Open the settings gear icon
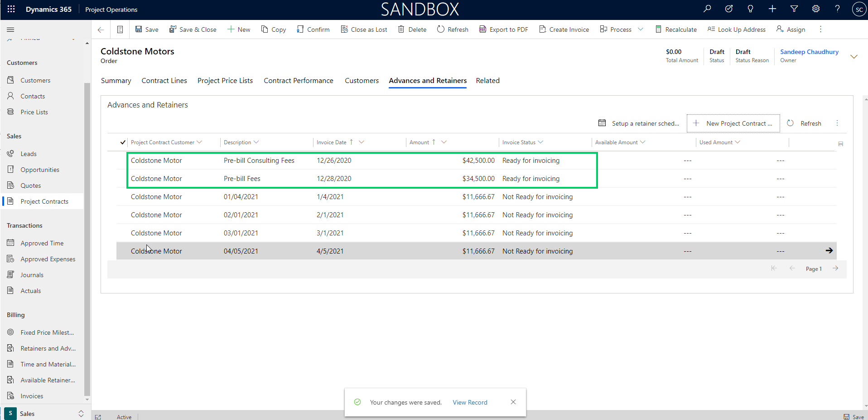 click(816, 9)
